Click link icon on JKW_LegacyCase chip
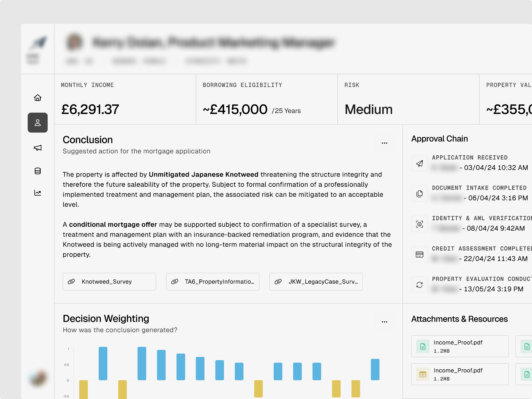This screenshot has height=399, width=532. [278, 282]
